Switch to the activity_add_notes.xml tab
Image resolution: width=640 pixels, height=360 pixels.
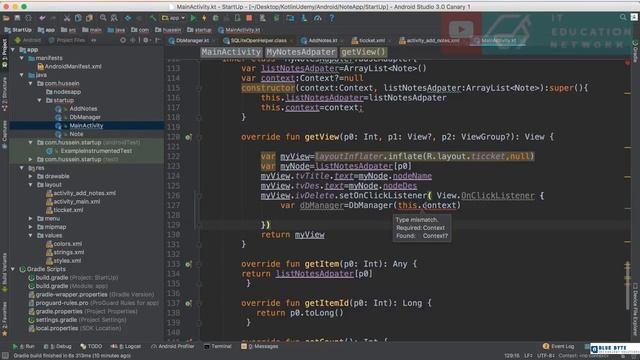429,40
